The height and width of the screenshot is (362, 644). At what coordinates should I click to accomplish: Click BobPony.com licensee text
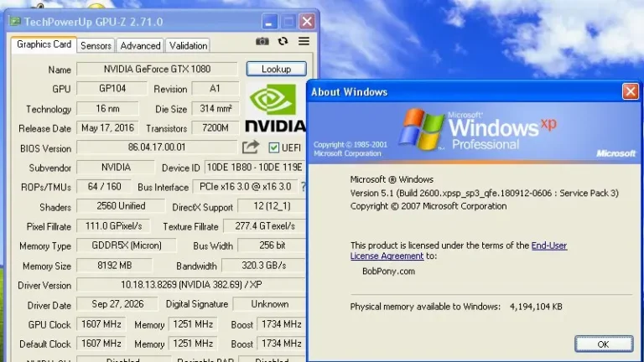pos(388,271)
